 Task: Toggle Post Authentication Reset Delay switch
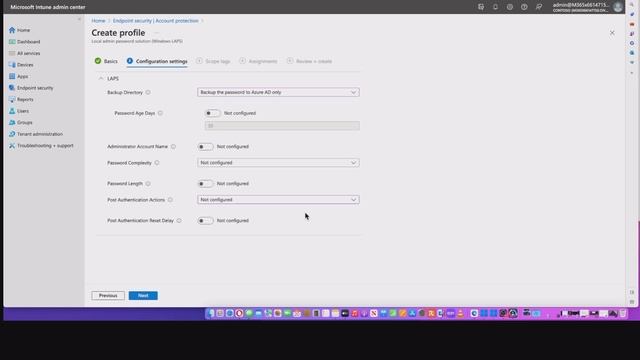pyautogui.click(x=205, y=221)
